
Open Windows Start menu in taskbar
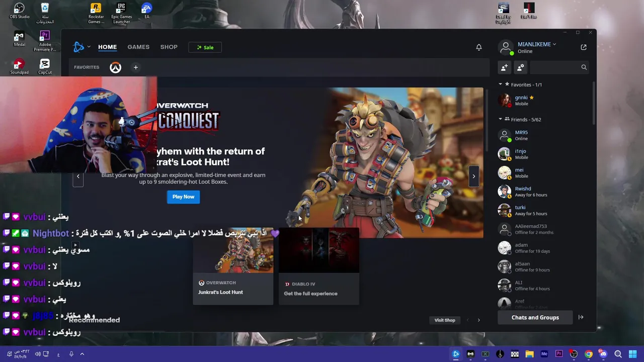coord(632,354)
